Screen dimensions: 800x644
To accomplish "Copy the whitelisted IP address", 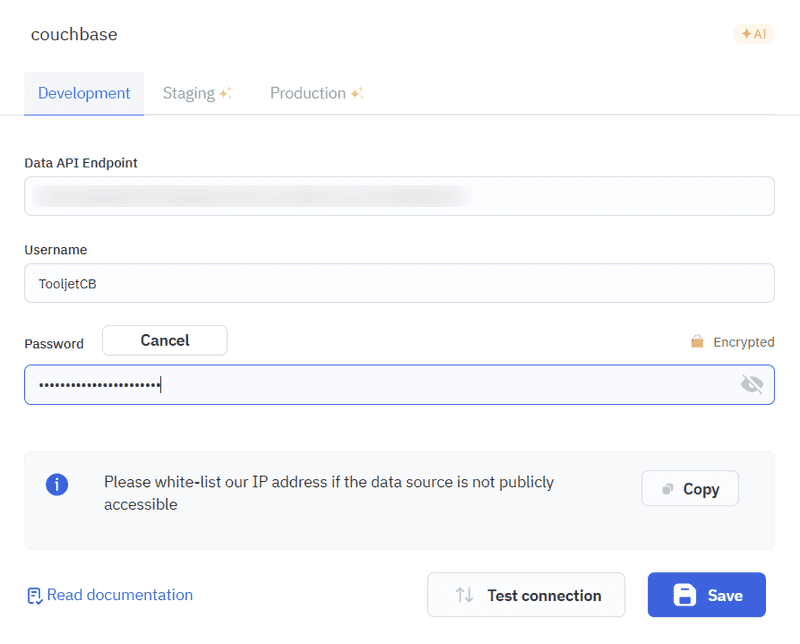I will (x=689, y=488).
